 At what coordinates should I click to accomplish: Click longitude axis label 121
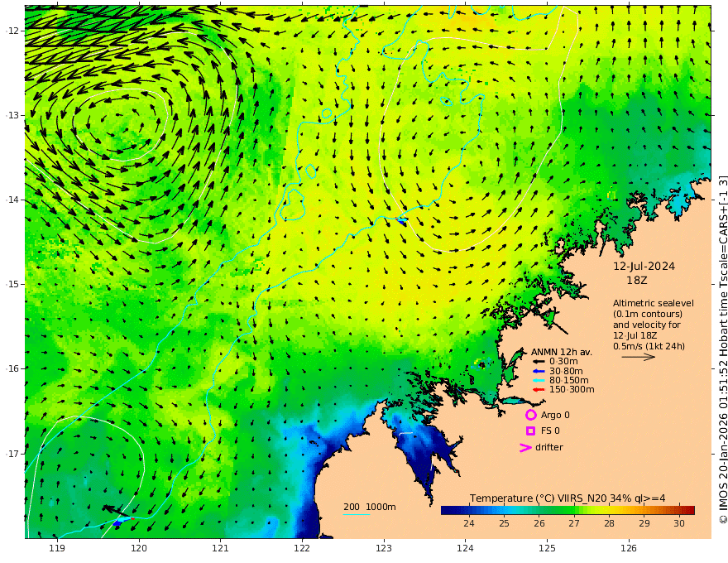click(x=221, y=549)
